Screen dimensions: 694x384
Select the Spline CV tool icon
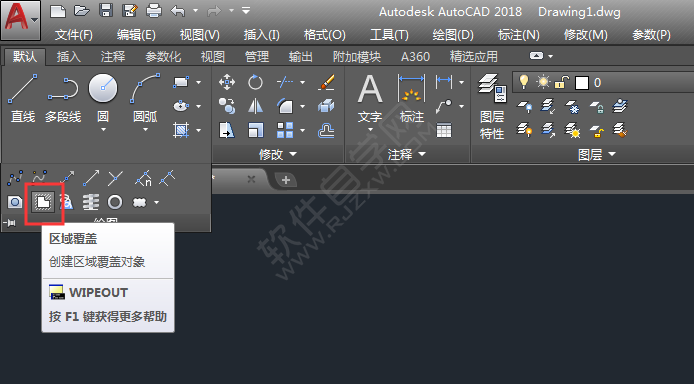[40, 178]
